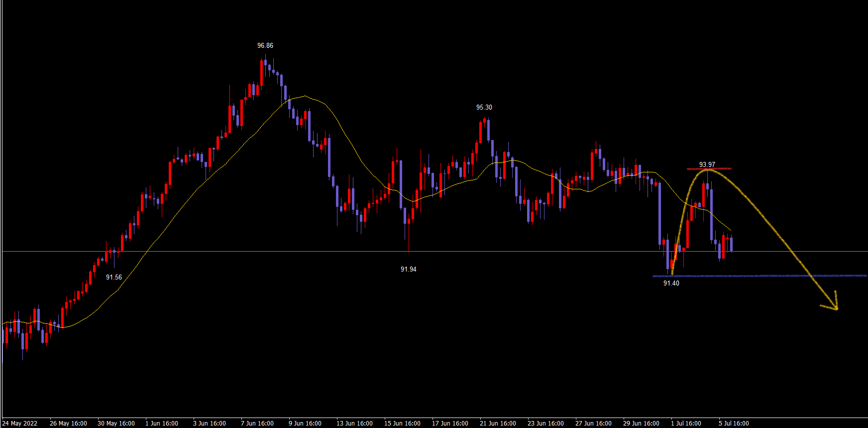This screenshot has height=428, width=868.
Task: Click the 91.94 swing low label
Action: click(x=408, y=269)
